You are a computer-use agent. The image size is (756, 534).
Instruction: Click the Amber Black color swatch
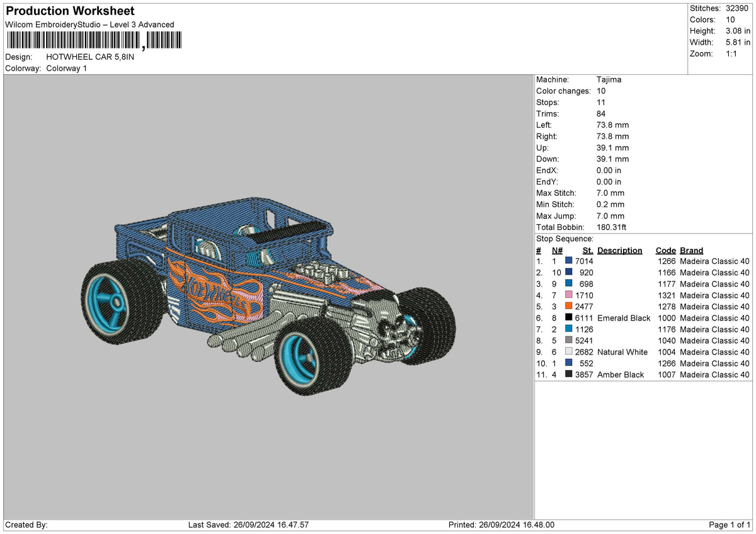point(569,375)
